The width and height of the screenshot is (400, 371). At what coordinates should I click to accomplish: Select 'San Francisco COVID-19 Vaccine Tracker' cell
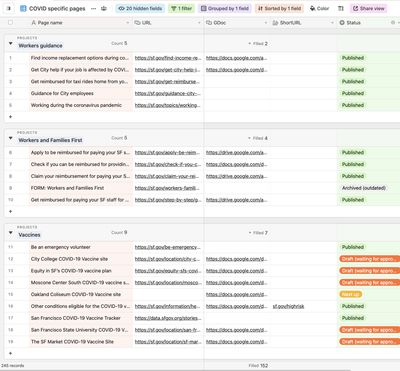(80, 318)
